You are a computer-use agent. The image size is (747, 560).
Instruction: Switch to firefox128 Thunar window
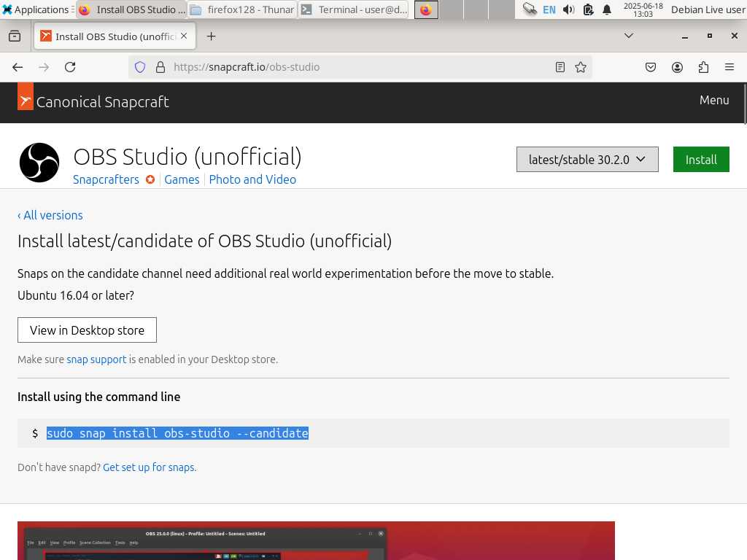coord(242,9)
